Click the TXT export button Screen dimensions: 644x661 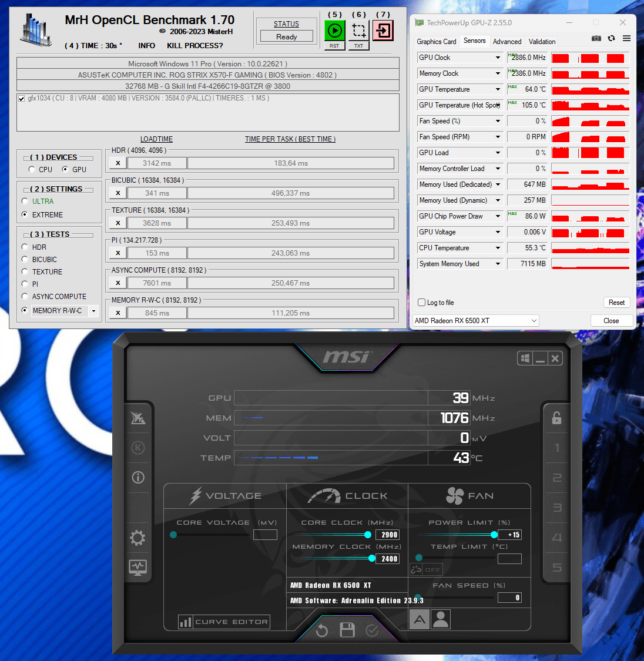tap(358, 46)
